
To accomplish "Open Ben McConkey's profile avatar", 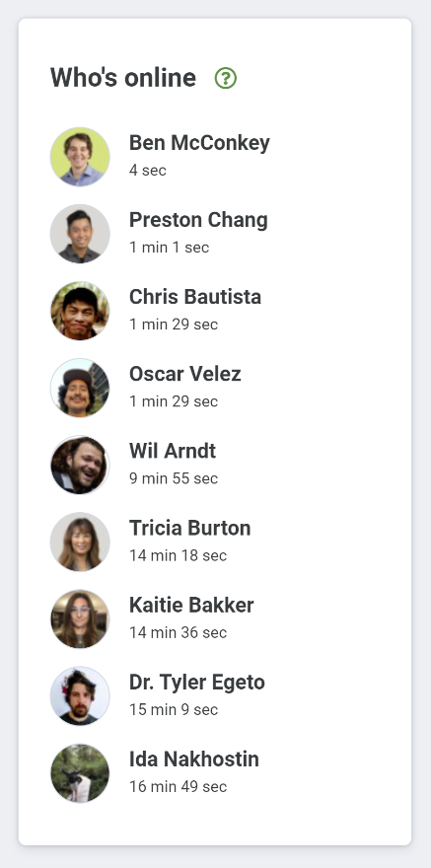I will click(80, 157).
